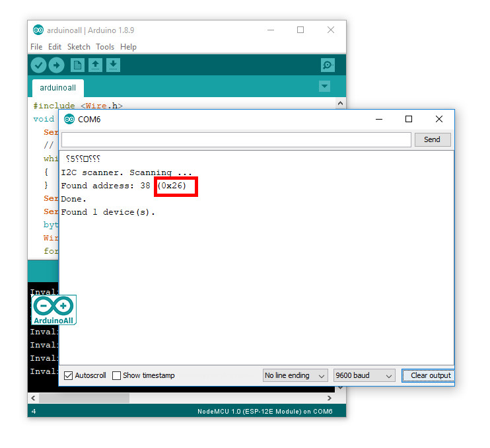Viewport: 490px width, 448px height.
Task: Select the arduinoall sketch tab
Action: (58, 88)
